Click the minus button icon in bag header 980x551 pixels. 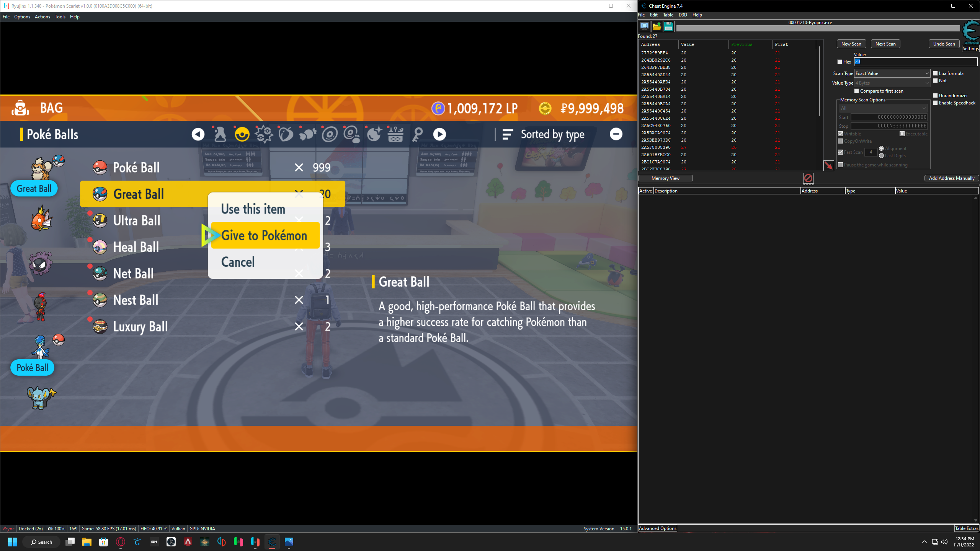point(616,134)
